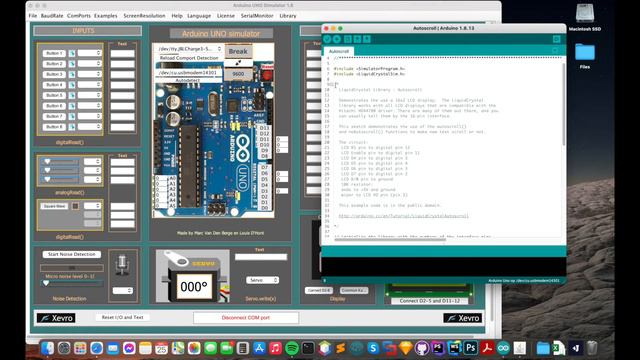
Task: Click the Break button
Action: [x=238, y=51]
